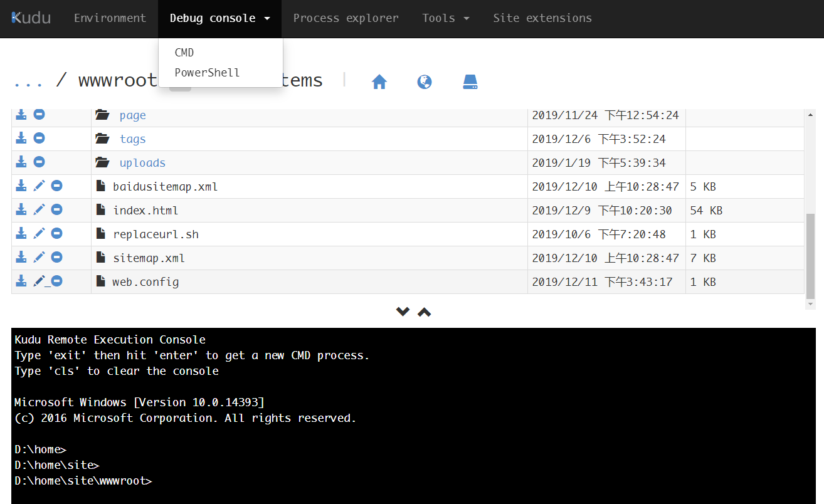Screen dimensions: 824x504
Task: Click the page folder modified date
Action: point(605,115)
